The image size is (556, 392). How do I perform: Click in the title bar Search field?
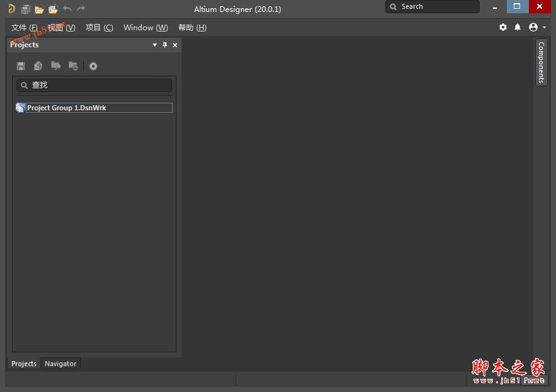[432, 7]
